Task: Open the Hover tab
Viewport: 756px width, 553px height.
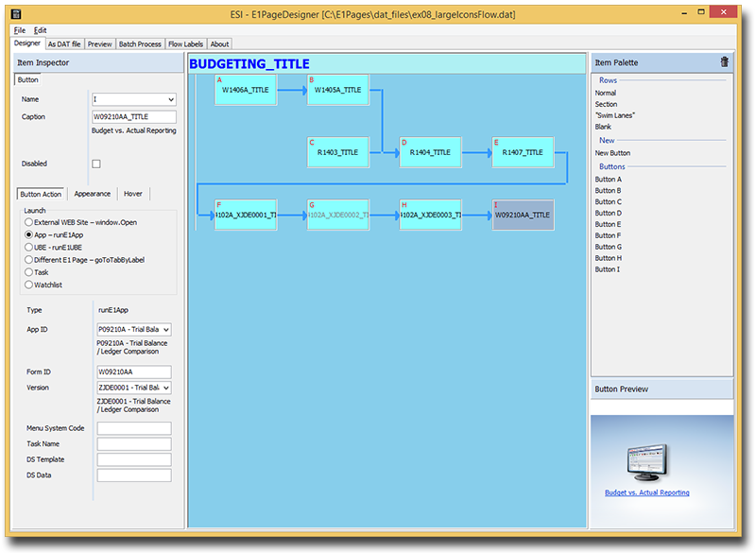Action: click(x=133, y=194)
